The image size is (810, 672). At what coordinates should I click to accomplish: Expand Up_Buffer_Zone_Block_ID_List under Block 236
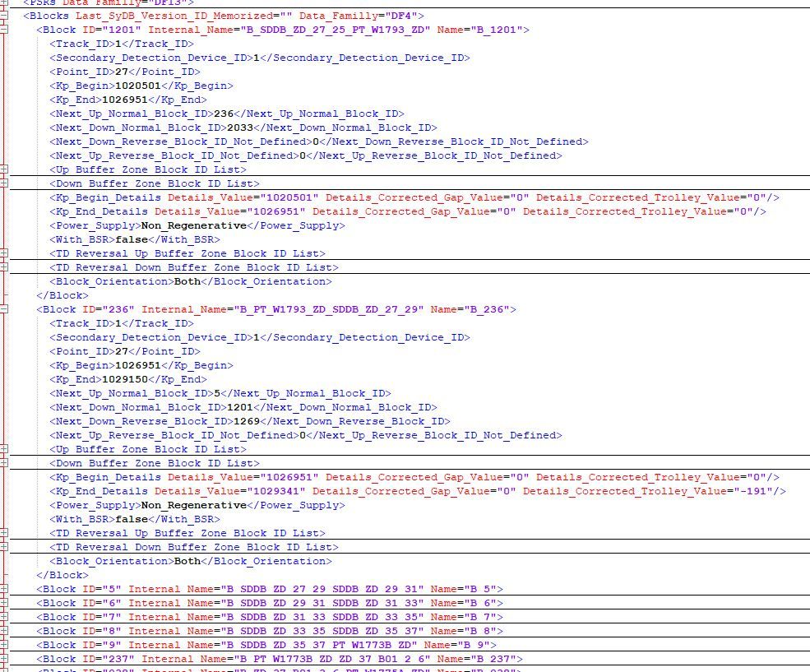click(4, 449)
